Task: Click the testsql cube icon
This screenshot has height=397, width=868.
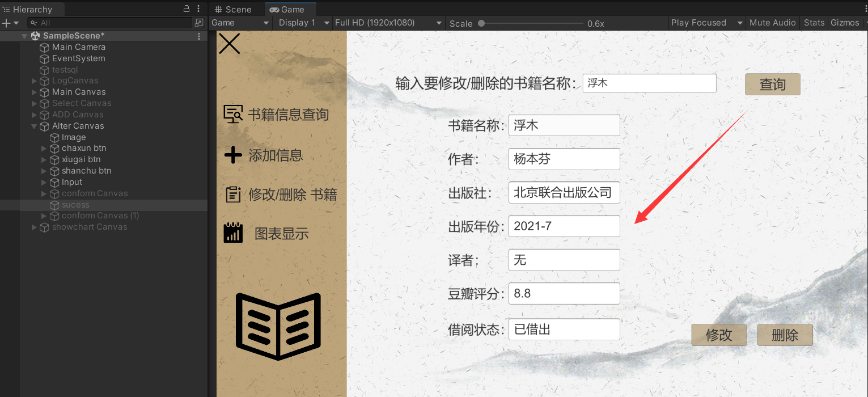Action: 44,70
